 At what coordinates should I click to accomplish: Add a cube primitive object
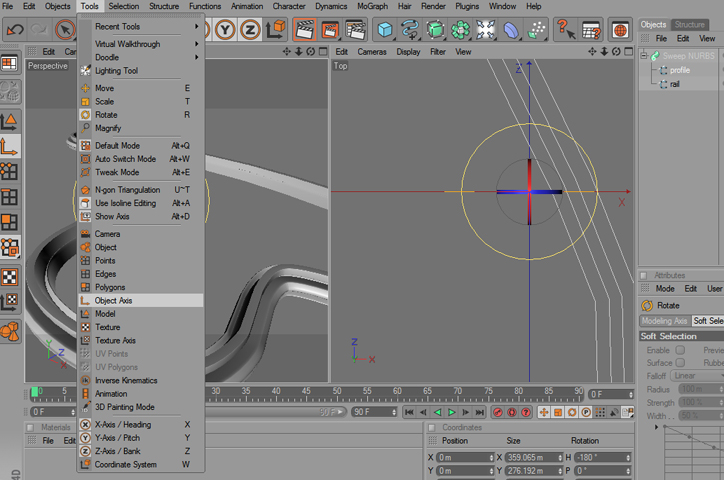[385, 30]
